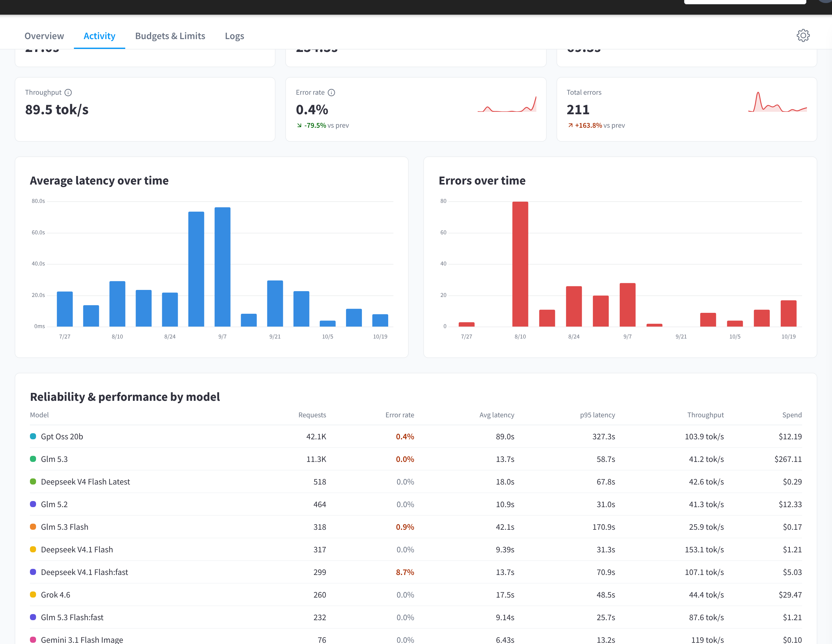
Task: Click the Avg latency column header
Action: click(x=497, y=415)
